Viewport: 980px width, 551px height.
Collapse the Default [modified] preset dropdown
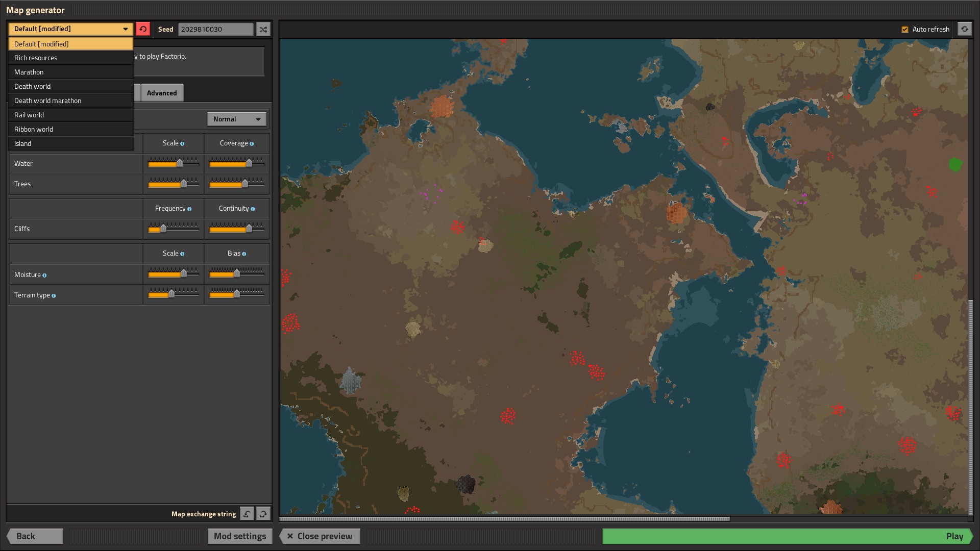[x=71, y=29]
